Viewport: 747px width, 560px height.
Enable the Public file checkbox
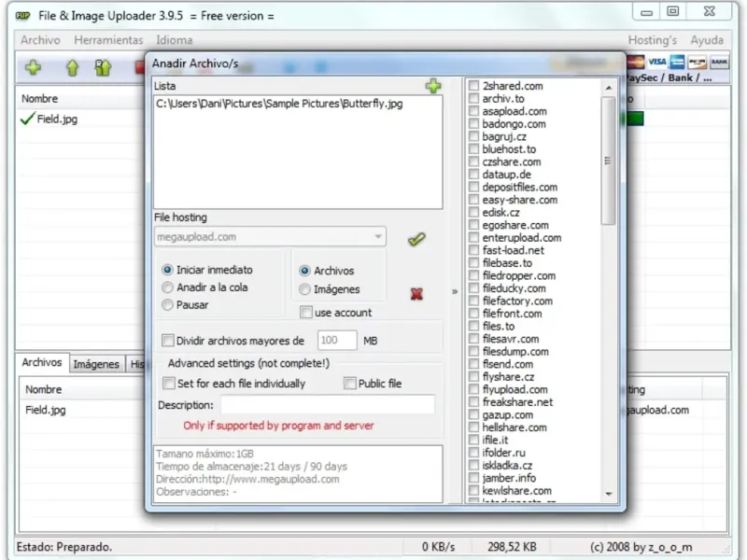tap(349, 384)
